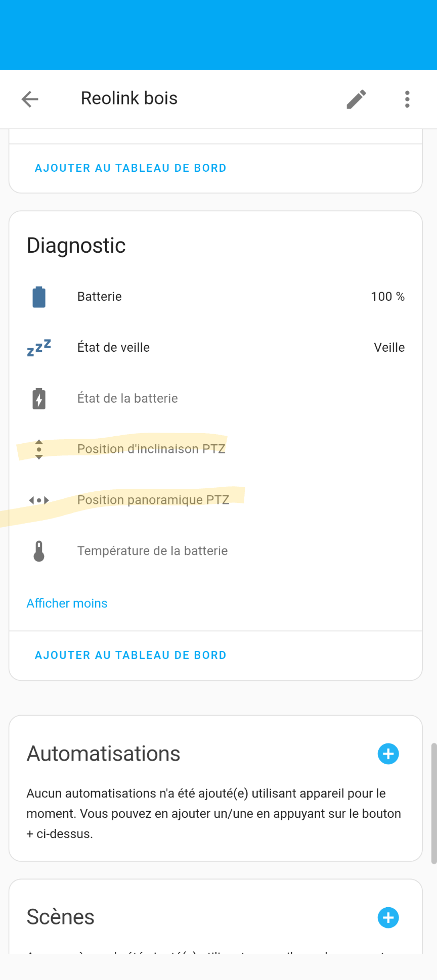Add a new scene with plus button
437x980 pixels.
click(x=388, y=917)
